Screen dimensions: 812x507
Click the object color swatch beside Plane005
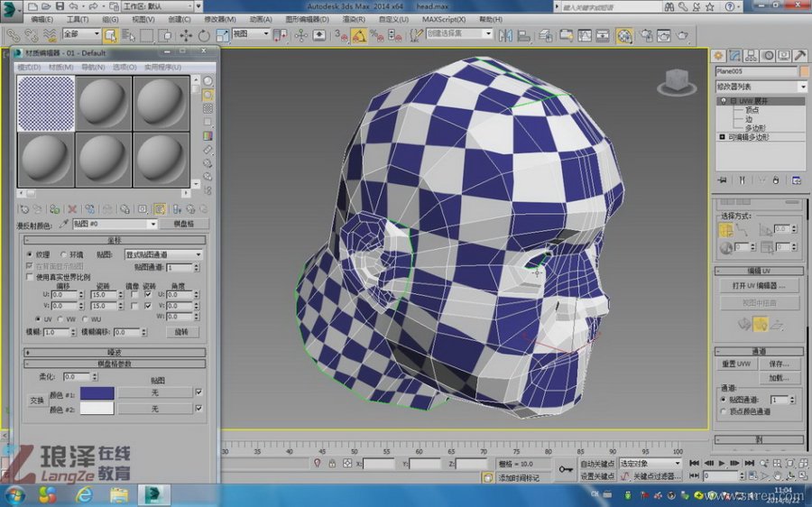pos(804,71)
